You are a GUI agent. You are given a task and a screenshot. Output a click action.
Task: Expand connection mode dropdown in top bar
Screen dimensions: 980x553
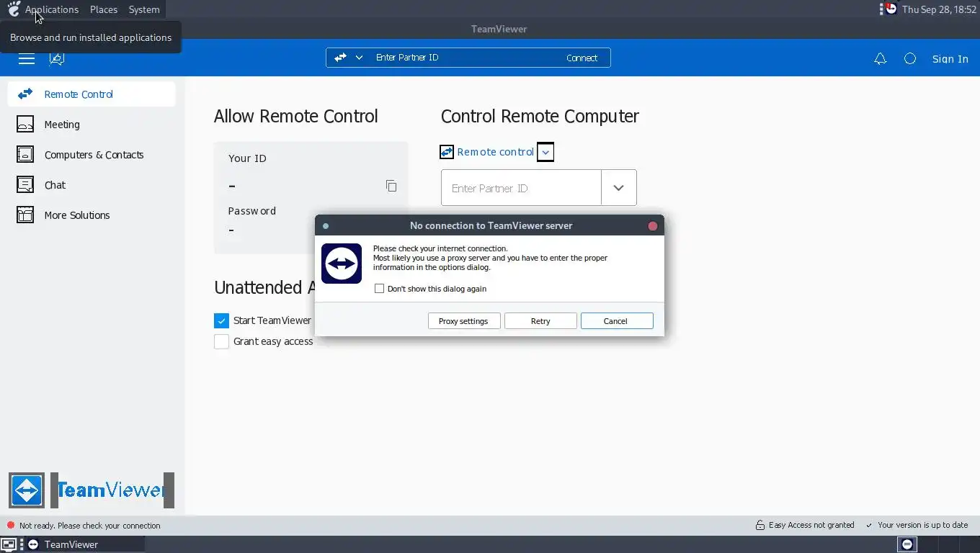[359, 58]
